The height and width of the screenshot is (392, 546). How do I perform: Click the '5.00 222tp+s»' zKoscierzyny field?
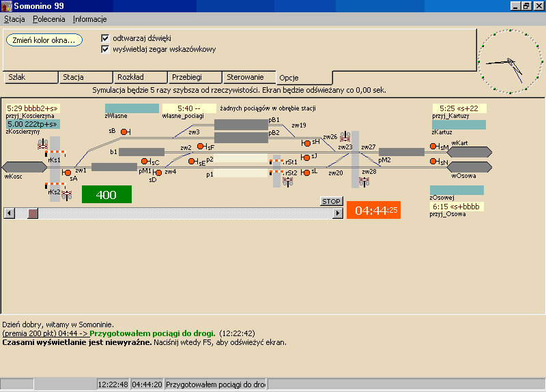(x=33, y=124)
